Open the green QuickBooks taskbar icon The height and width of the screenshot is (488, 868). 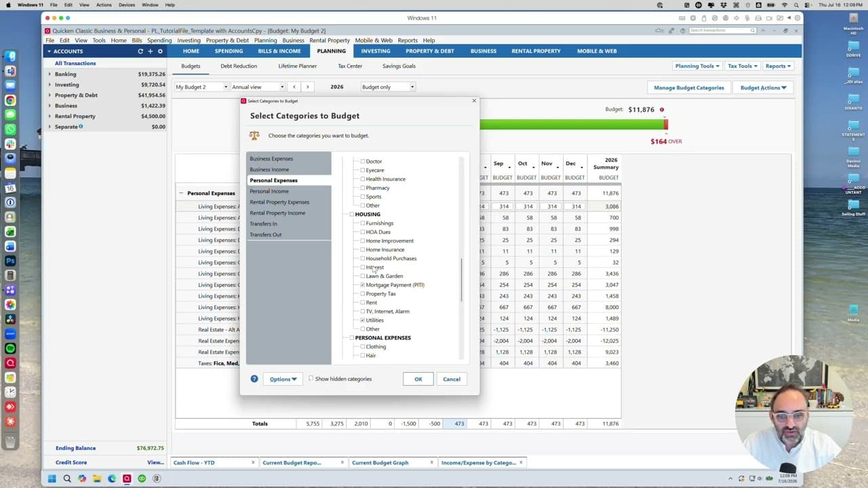pyautogui.click(x=142, y=479)
